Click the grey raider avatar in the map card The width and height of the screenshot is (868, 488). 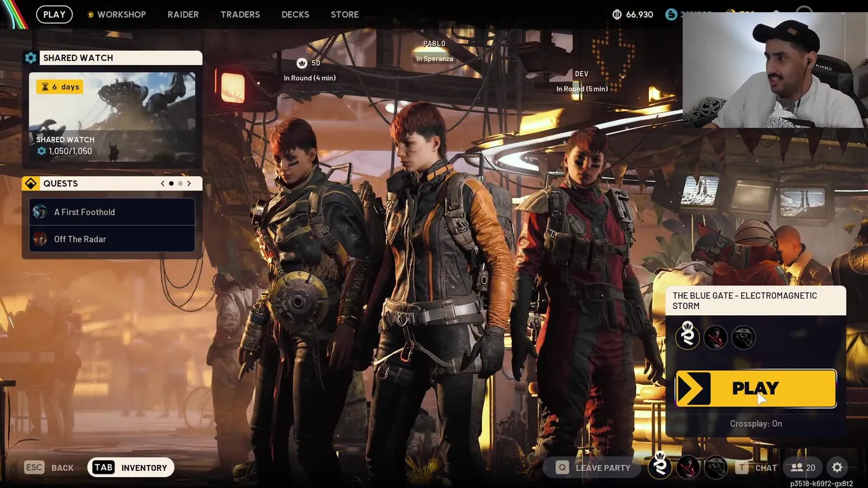coord(743,338)
